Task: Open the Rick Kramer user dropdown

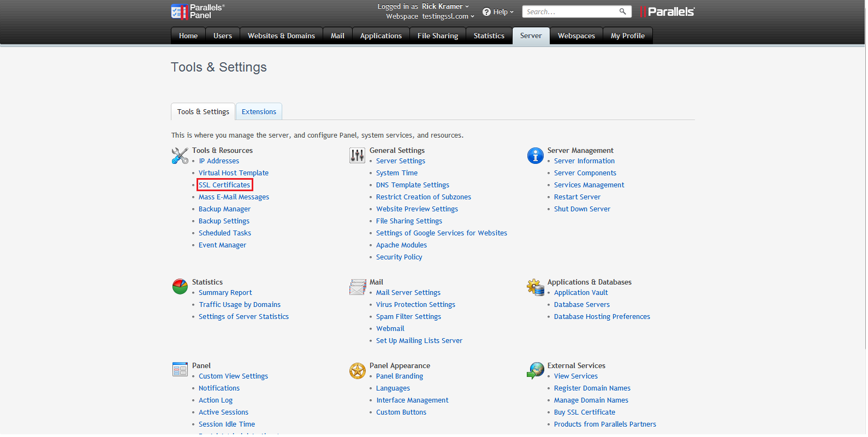Action: click(445, 7)
